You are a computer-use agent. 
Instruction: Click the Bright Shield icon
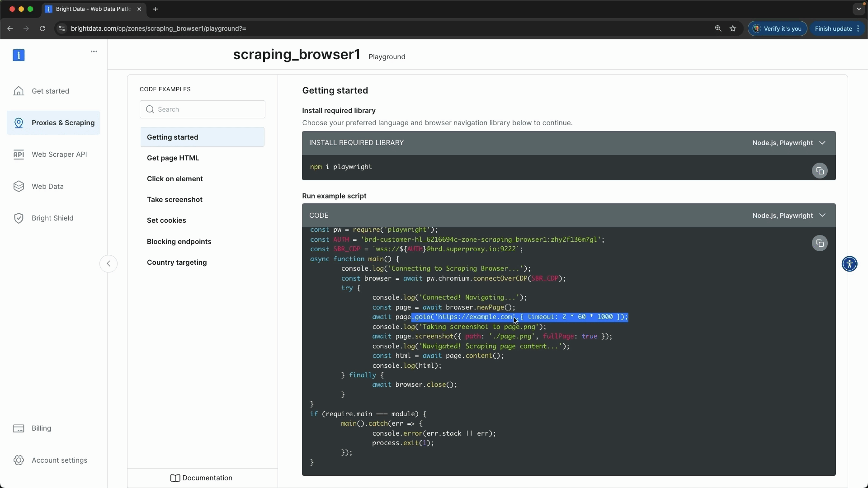click(19, 218)
